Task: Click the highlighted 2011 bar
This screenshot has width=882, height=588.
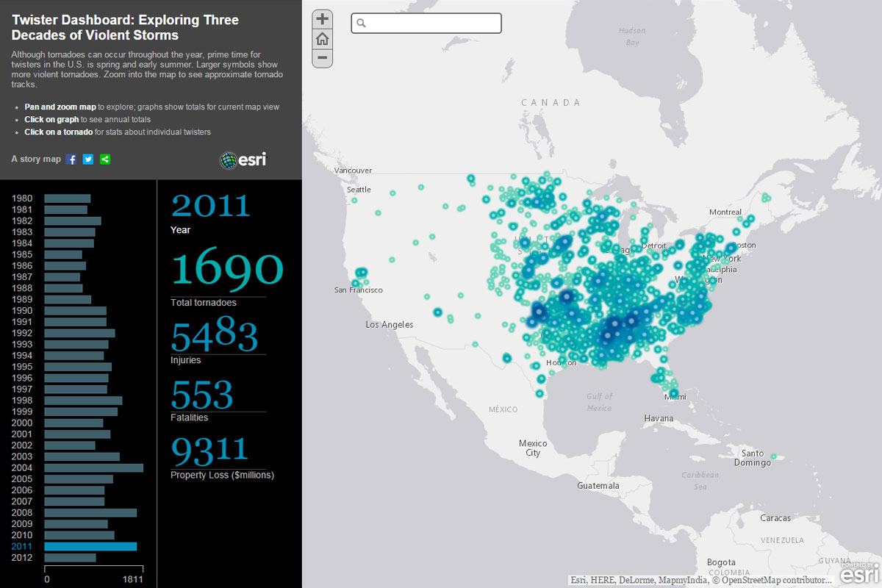Action: 90,546
